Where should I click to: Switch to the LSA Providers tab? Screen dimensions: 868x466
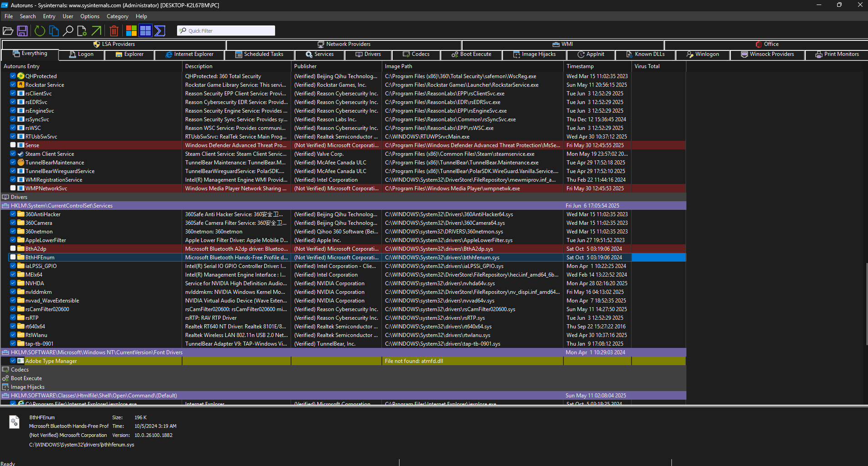(114, 45)
